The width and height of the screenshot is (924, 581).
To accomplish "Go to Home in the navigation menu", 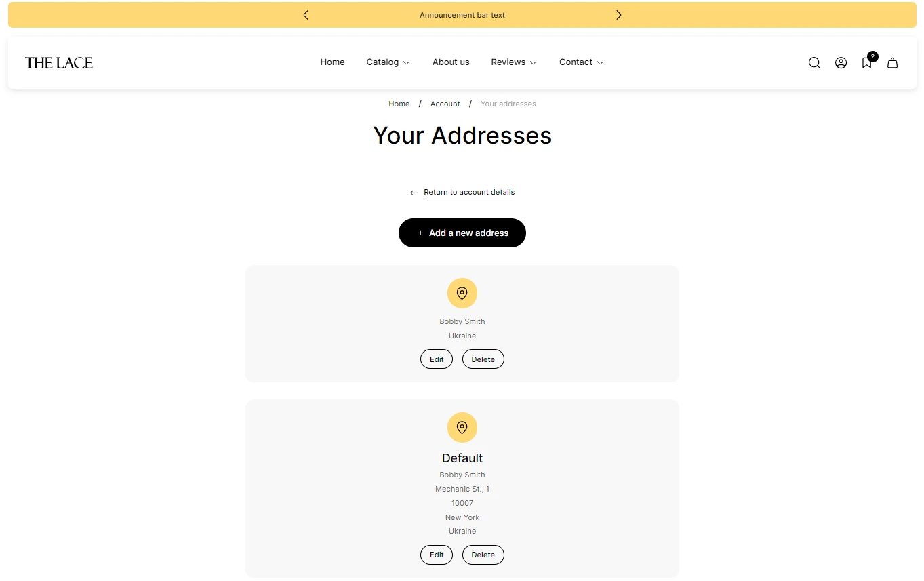I will coord(332,62).
